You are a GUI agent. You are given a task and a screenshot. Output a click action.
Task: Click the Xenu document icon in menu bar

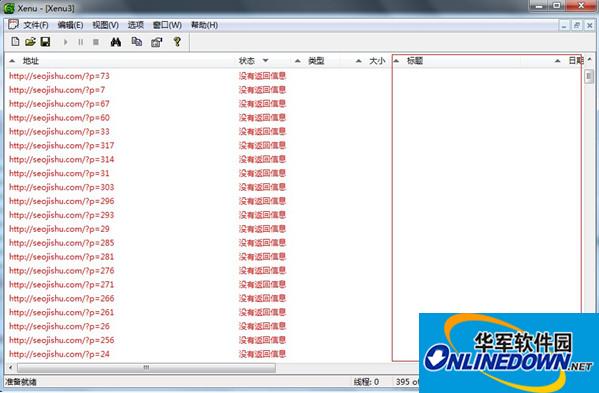[13, 25]
